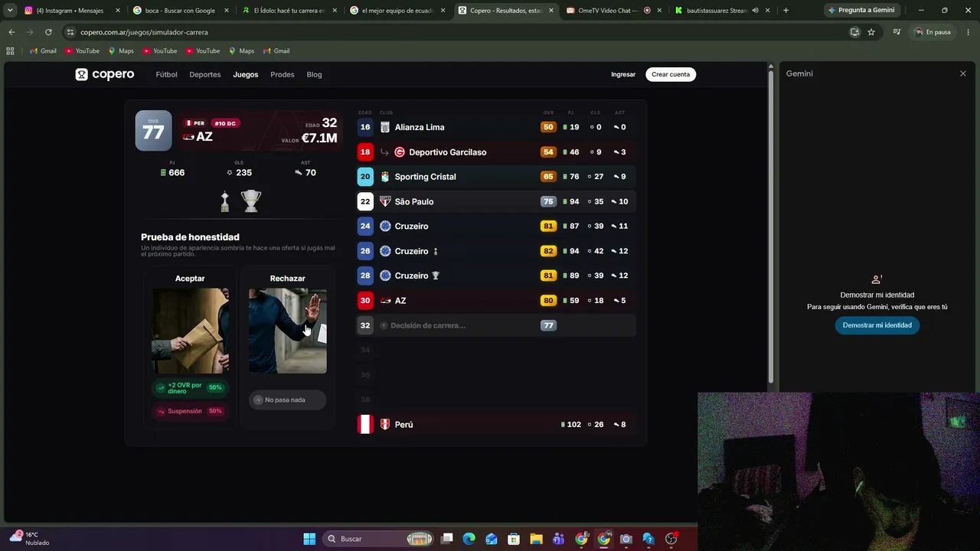
Task: Click the envelope handoff image under Aceptar
Action: click(190, 331)
